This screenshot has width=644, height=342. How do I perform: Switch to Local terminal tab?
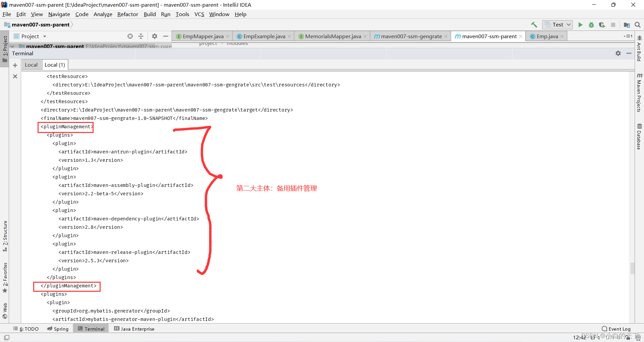(31, 65)
